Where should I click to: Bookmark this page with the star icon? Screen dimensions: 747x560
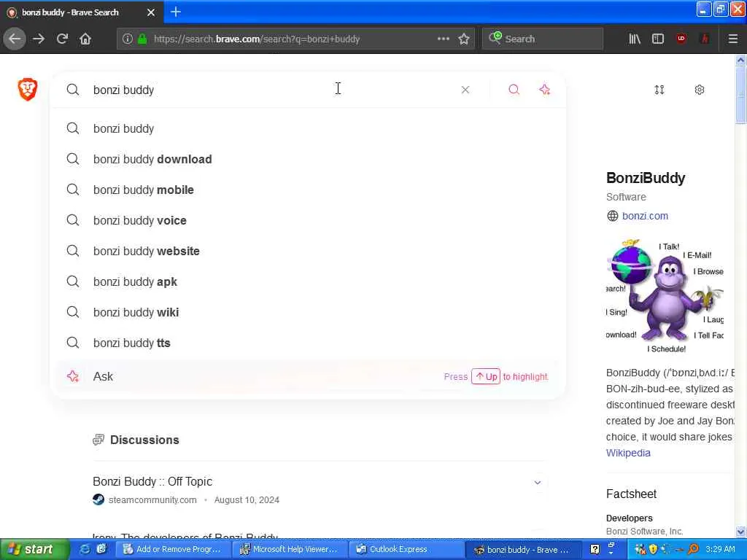464,39
